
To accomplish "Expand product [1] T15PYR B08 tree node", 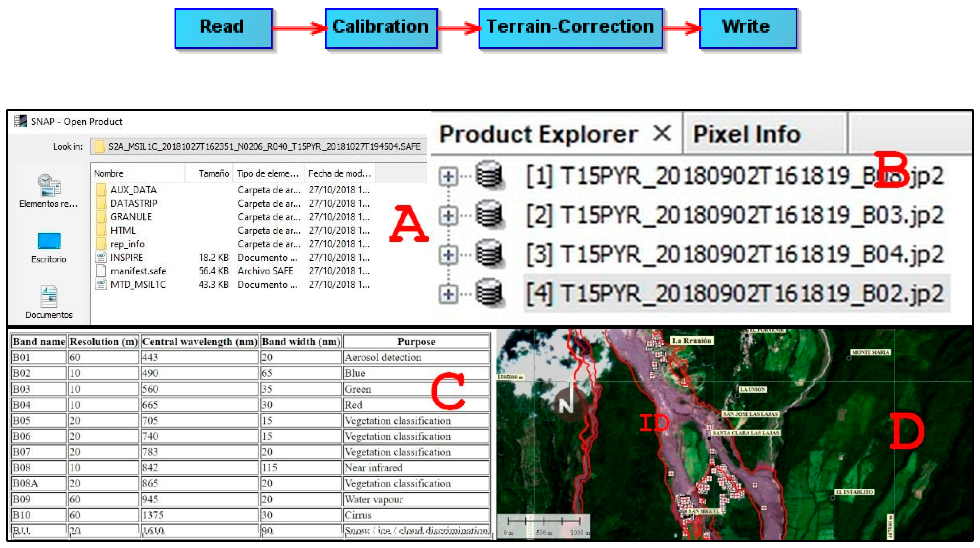I will [x=448, y=176].
